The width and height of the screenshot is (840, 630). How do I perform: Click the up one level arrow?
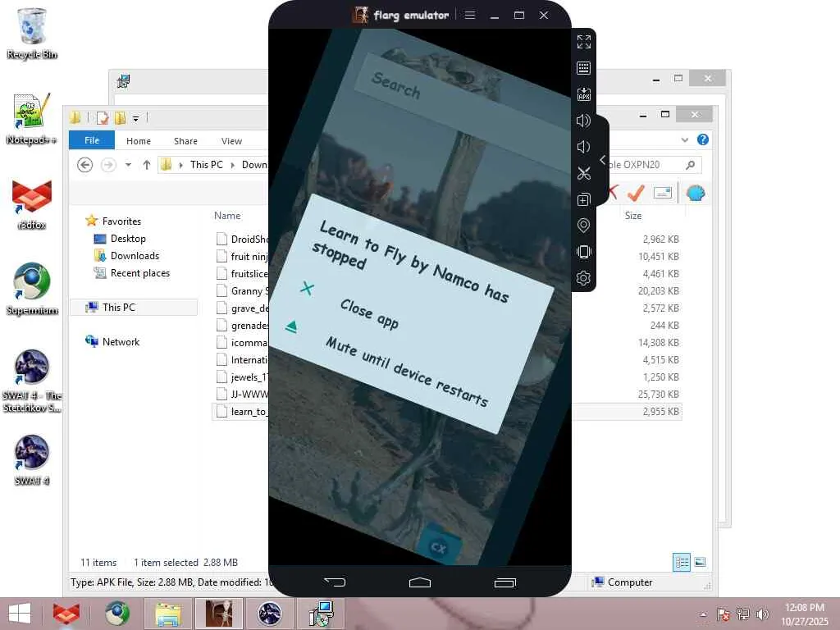[x=147, y=165]
